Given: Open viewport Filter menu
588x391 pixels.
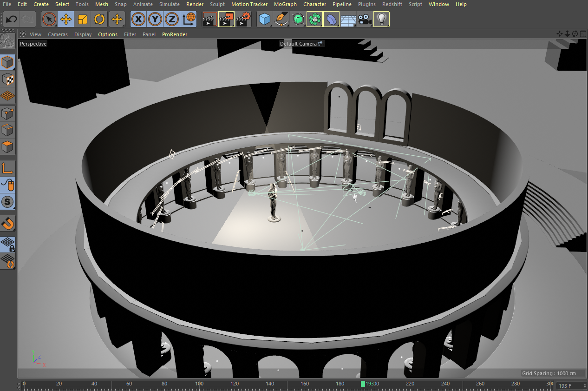Looking at the screenshot, I should point(130,34).
